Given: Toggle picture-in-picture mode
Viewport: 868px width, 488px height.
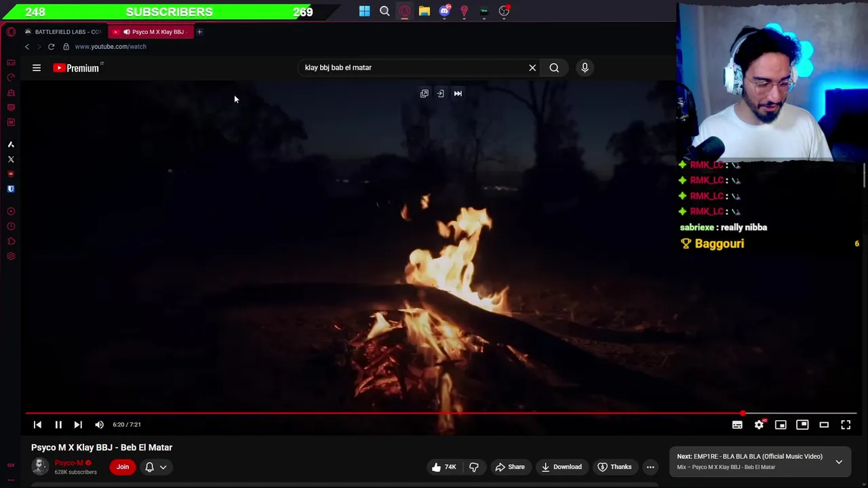Looking at the screenshot, I should 802,425.
